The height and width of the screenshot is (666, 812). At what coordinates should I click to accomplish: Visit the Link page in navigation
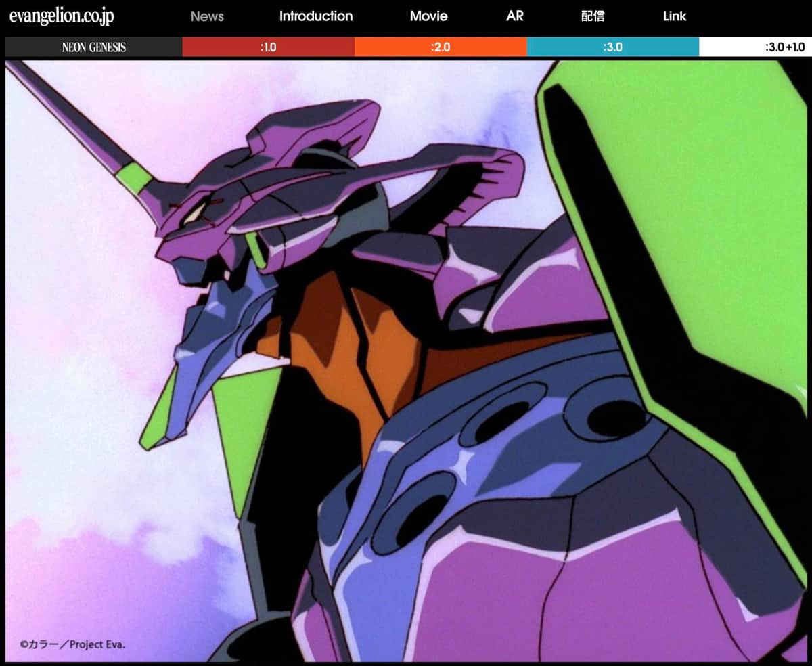tap(674, 16)
